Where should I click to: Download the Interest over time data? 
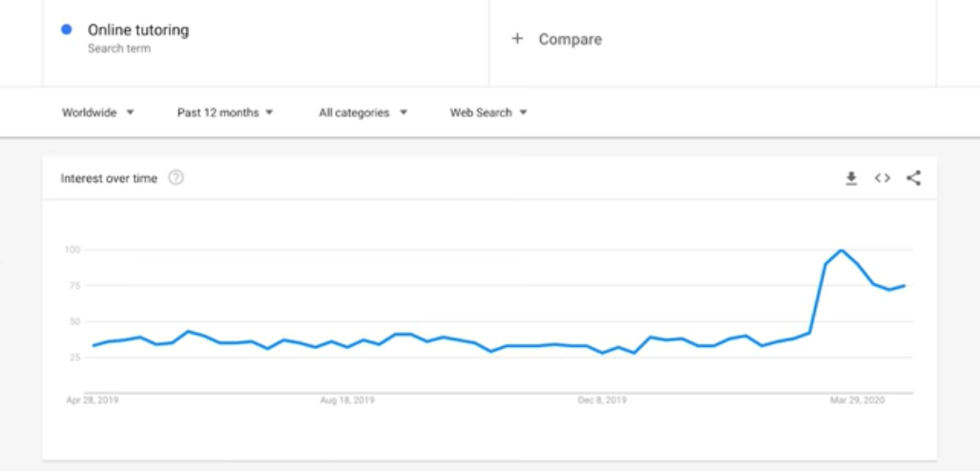tap(851, 178)
